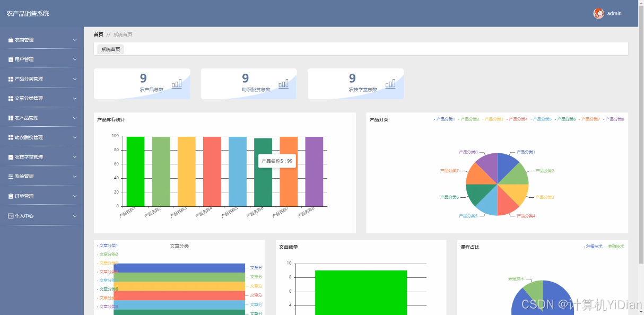Viewport: 644px width, 315px height.
Task: Click the 首页 breadcrumb link
Action: (99, 34)
